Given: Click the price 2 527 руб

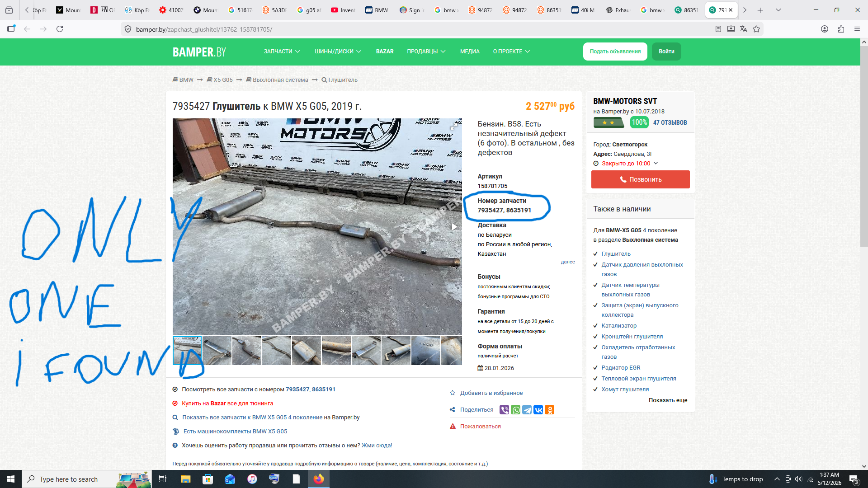Looking at the screenshot, I should [550, 106].
